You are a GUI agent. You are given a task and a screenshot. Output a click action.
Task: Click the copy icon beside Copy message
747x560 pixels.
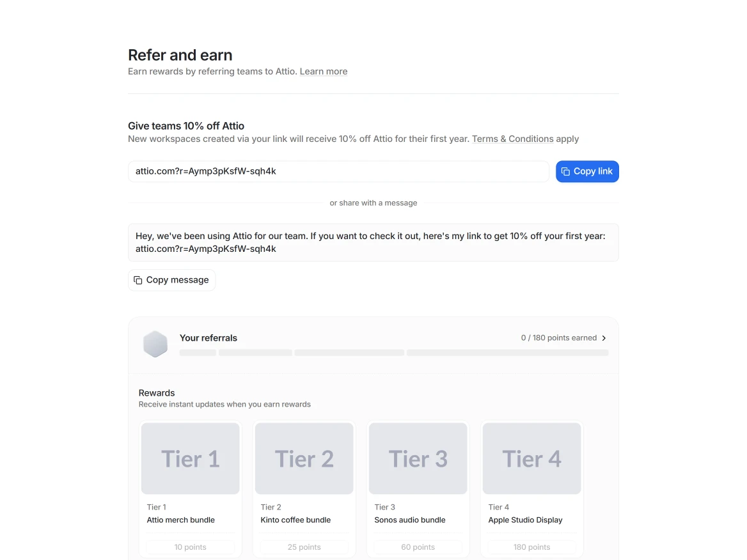tap(138, 280)
